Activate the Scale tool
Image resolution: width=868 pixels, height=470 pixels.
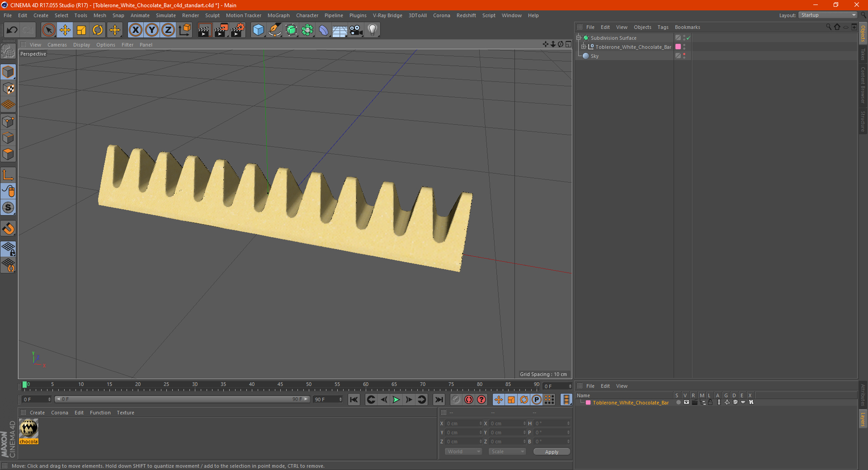(81, 30)
